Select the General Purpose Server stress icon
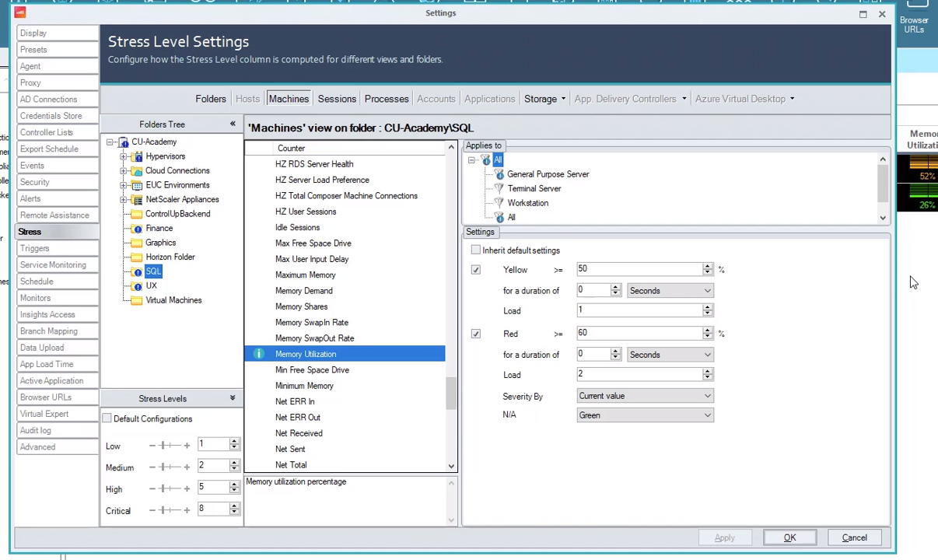 [499, 174]
